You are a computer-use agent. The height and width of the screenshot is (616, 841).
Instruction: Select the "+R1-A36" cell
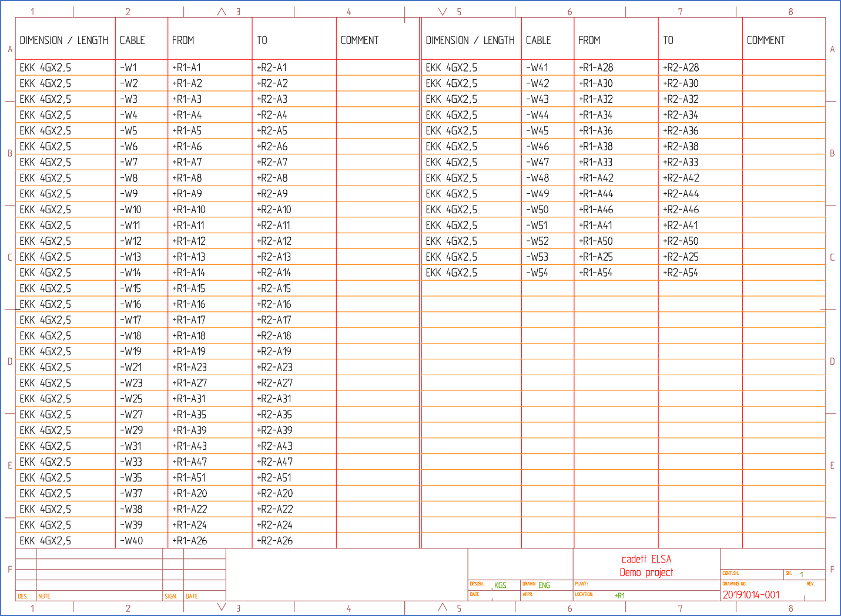595,131
